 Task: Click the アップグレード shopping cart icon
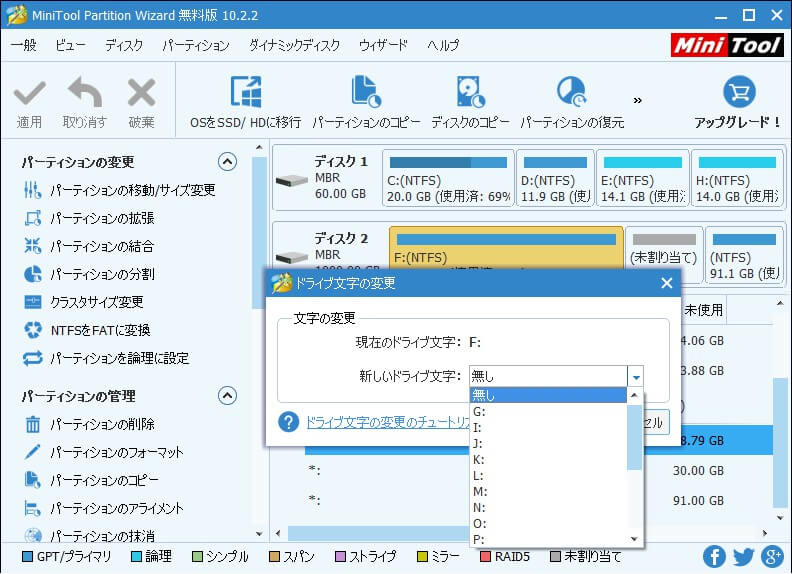coord(739,92)
